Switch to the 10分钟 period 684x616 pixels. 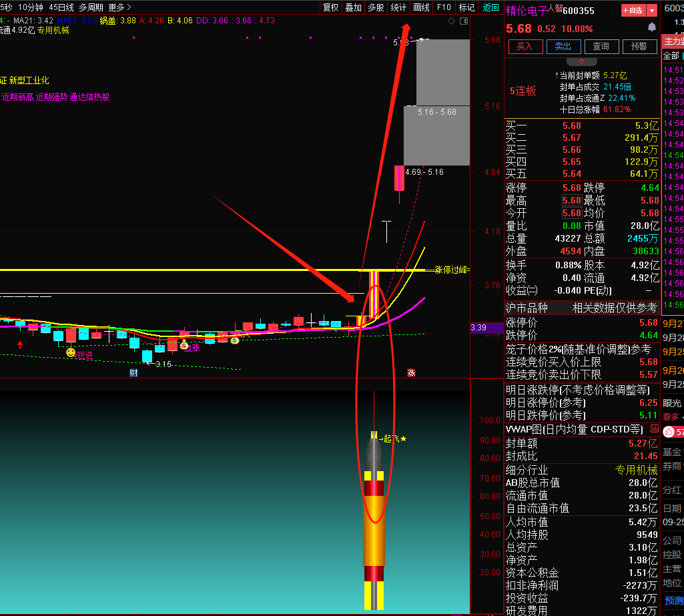click(31, 7)
